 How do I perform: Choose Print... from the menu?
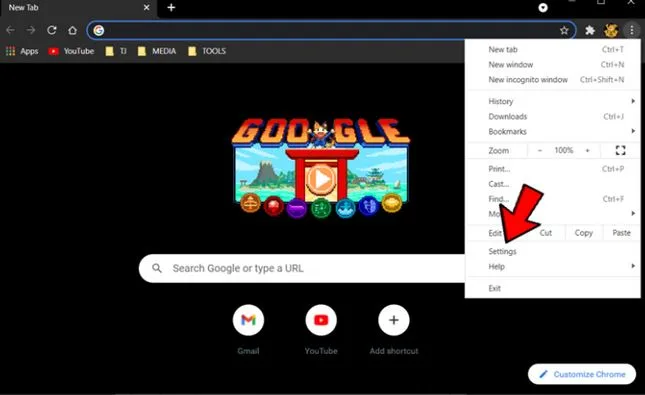(x=552, y=169)
